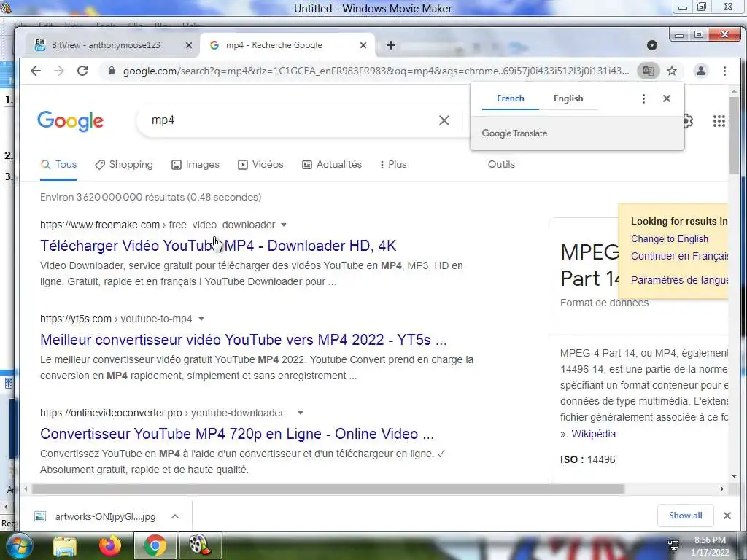Click the vertical scrollbar down arrow
Image resolution: width=747 pixels, height=560 pixels.
[x=734, y=475]
